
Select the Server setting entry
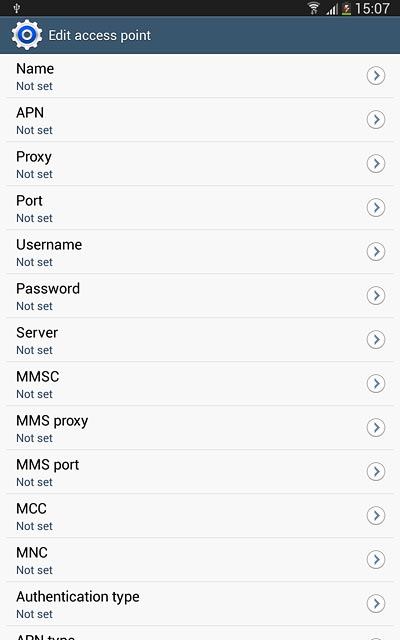[x=200, y=340]
